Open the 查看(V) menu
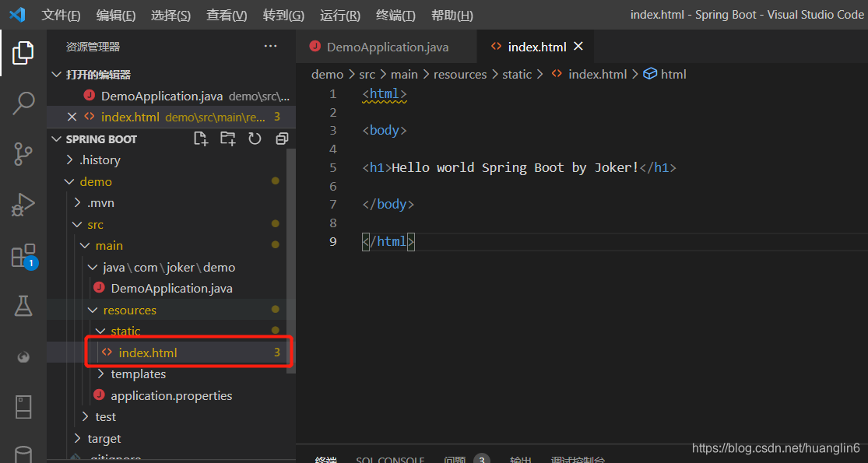The width and height of the screenshot is (868, 463). [227, 16]
